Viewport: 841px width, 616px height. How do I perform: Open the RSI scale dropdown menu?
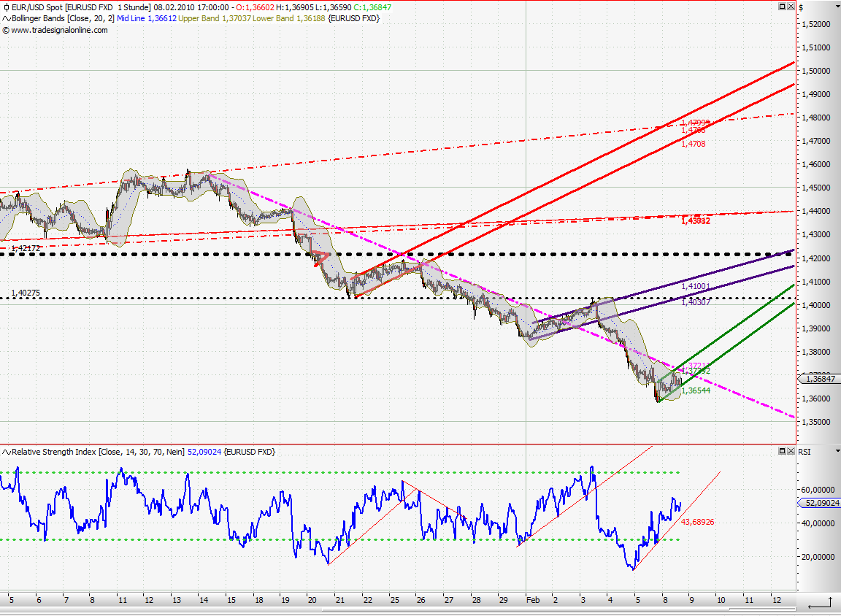click(837, 451)
